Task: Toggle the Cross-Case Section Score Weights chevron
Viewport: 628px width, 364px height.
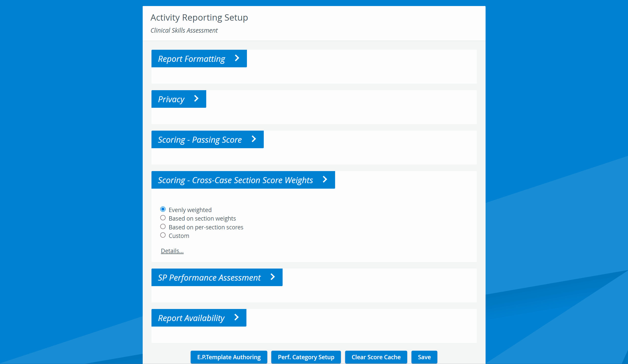Action: [x=325, y=180]
